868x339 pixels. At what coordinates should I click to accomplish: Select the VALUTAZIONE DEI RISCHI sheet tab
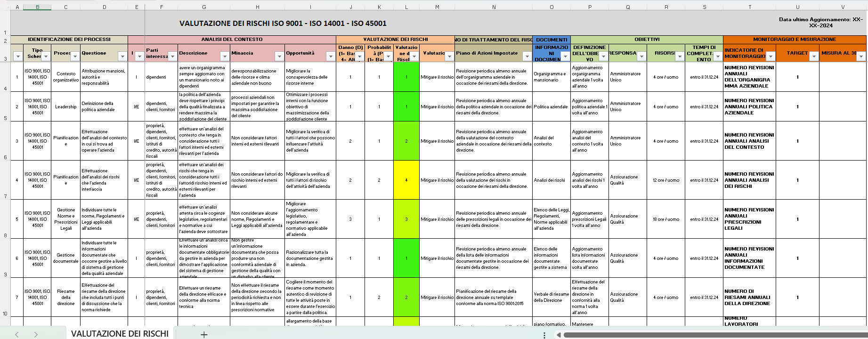[120, 333]
